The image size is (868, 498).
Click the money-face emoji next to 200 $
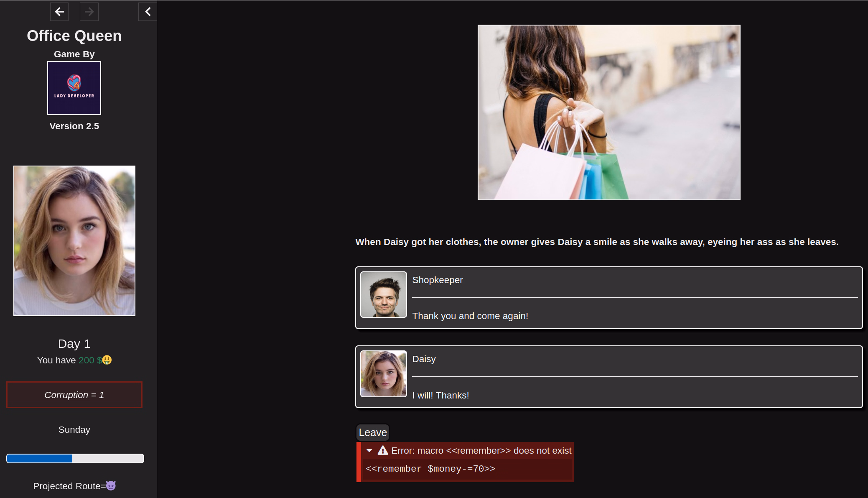pos(107,360)
